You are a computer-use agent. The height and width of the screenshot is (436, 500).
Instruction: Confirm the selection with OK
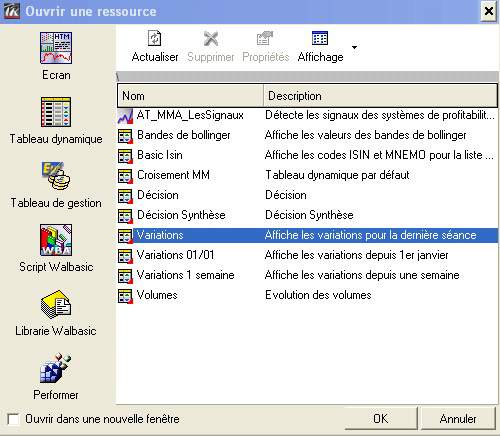point(381,418)
